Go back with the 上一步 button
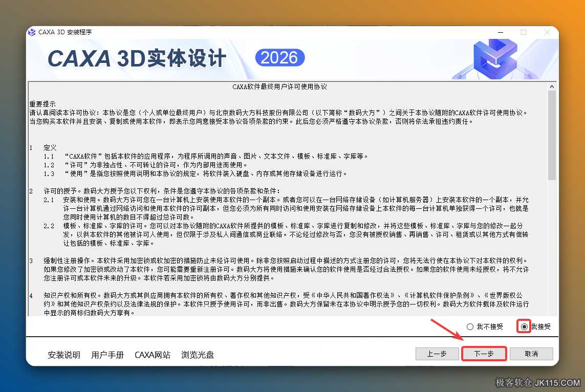Screen dimensions: 585x392 tap(437, 354)
